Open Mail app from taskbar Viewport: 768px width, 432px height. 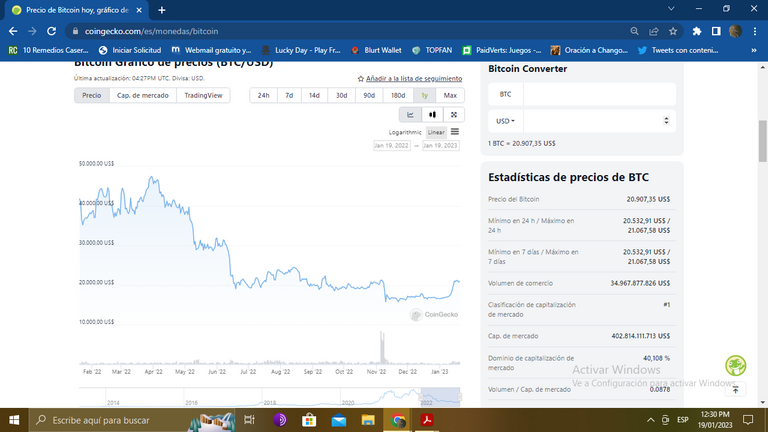338,420
